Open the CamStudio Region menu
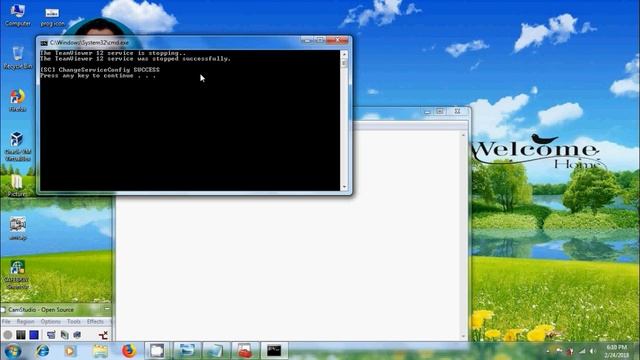The width and height of the screenshot is (640, 360). (25, 322)
